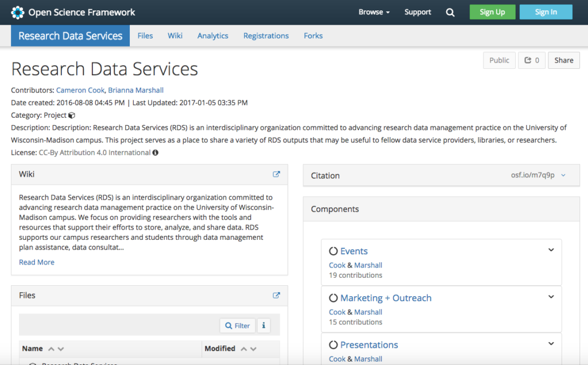This screenshot has width=588, height=365.
Task: Open Files via the pop-out icon
Action: pyautogui.click(x=276, y=295)
